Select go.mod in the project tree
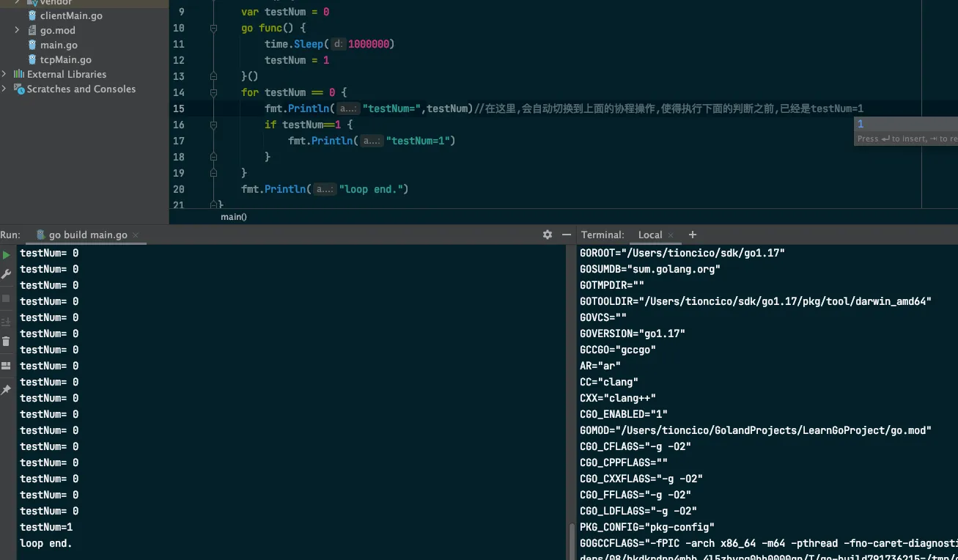 click(58, 30)
